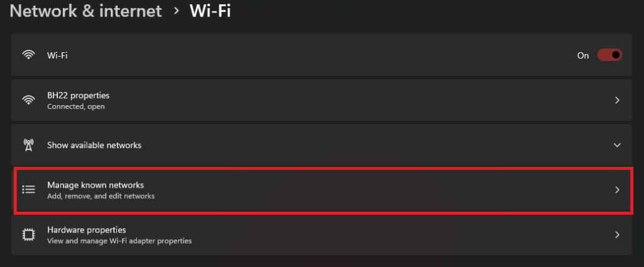Click the Wi-Fi signal icon in the Wi-Fi row
This screenshot has height=267, width=644.
coord(28,55)
